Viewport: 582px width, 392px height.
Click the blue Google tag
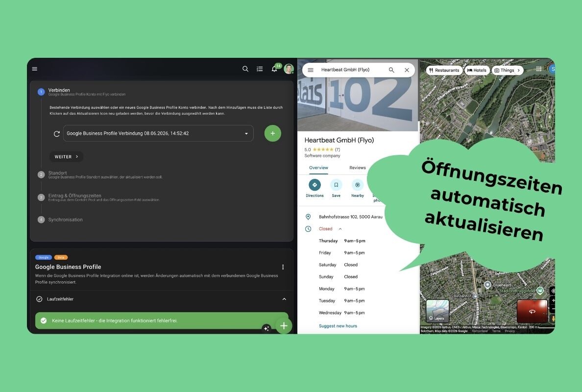pyautogui.click(x=44, y=257)
